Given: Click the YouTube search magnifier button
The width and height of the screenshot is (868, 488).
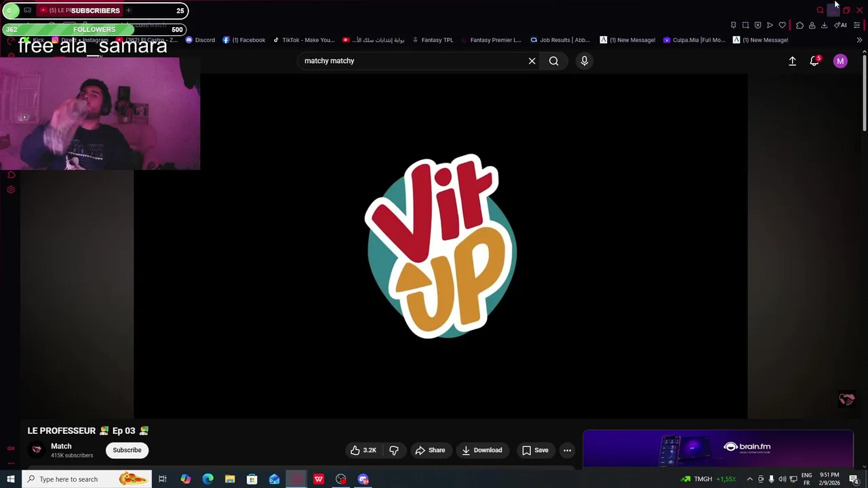Looking at the screenshot, I should click(554, 61).
